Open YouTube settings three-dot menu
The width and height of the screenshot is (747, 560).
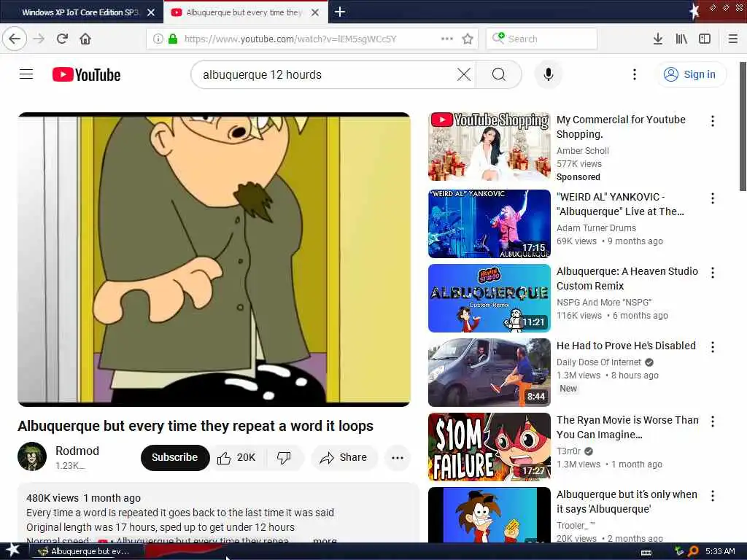(x=634, y=74)
